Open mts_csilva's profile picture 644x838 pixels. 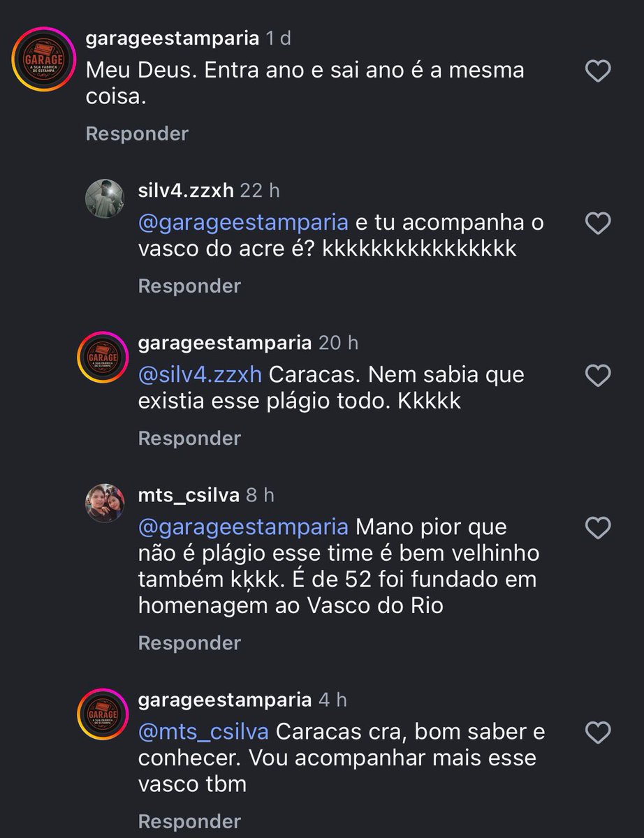tap(104, 503)
